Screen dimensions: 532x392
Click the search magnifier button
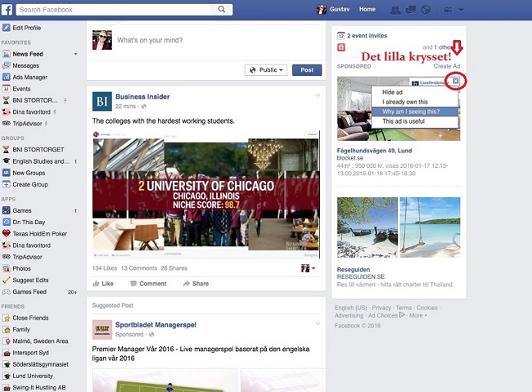222,10
